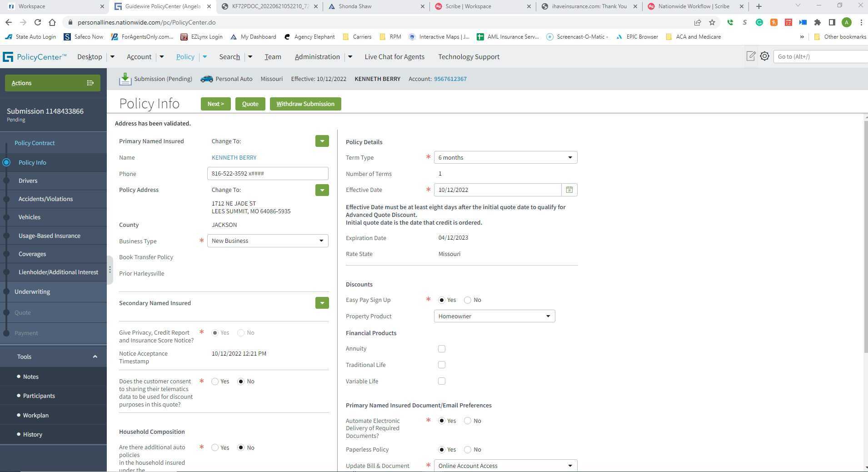The image size is (868, 472).
Task: Open Live Chat for Agents
Action: point(394,57)
